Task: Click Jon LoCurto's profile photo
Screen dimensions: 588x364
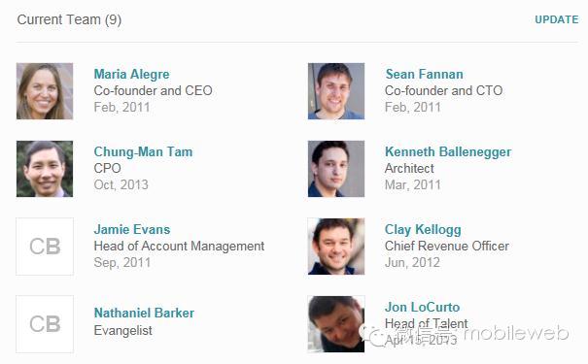Action: [x=336, y=324]
